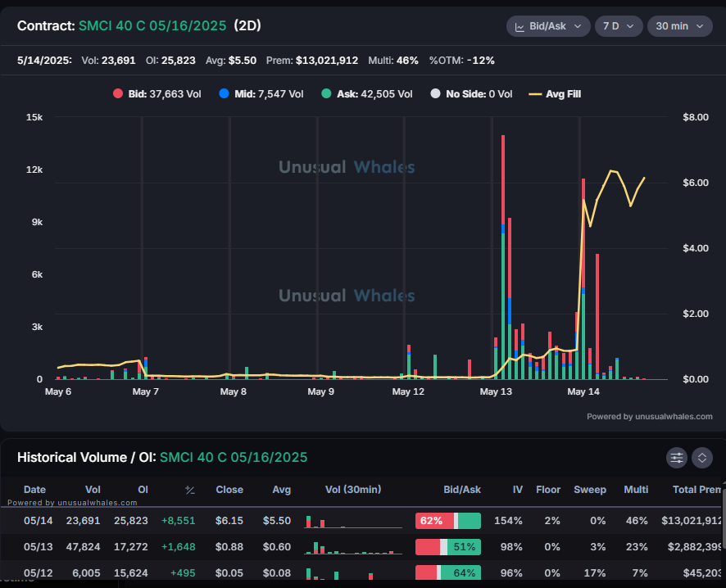Sort table by Vol column

click(x=93, y=490)
